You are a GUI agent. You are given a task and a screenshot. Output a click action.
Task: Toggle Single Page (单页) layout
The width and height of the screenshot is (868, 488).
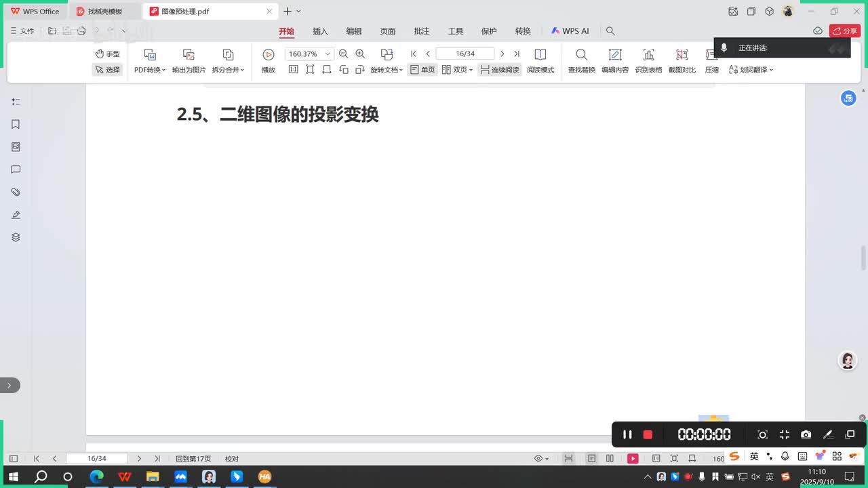click(x=422, y=70)
